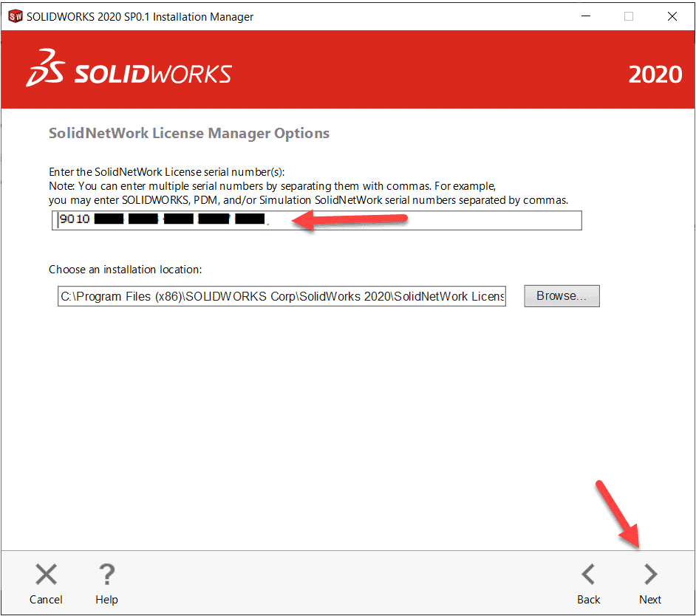Click the Next arrow icon
Viewport: 696px width, 616px height.
pos(650,574)
